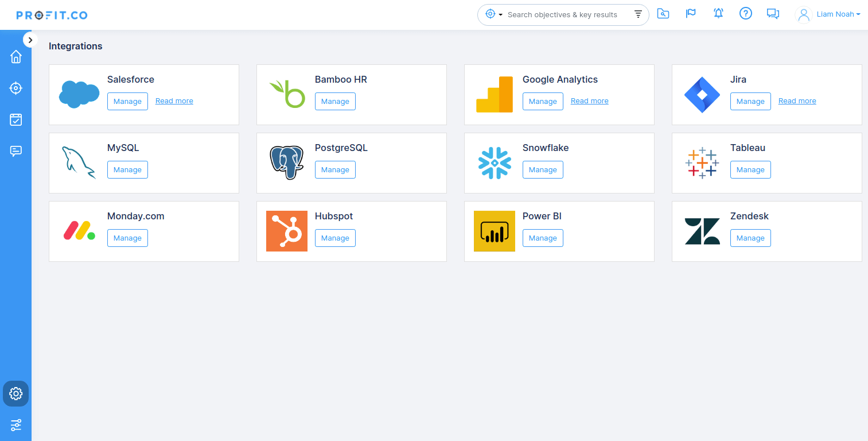Open the OKRs target icon in the sidebar

16,88
